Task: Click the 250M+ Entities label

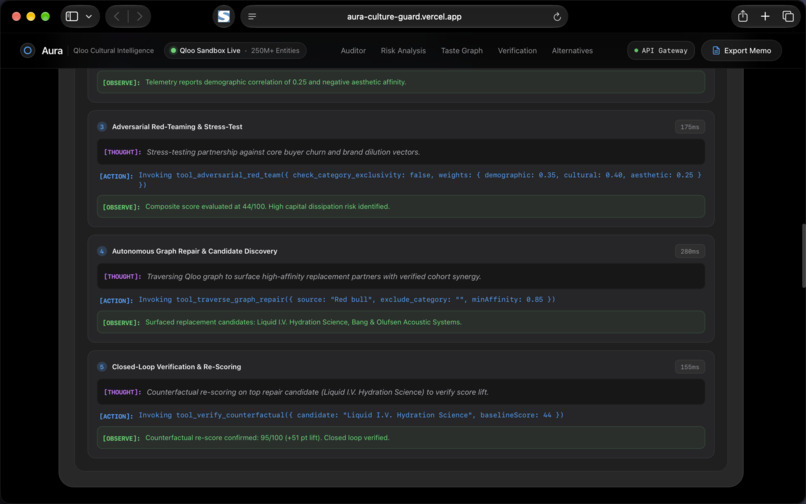Action: pos(275,50)
